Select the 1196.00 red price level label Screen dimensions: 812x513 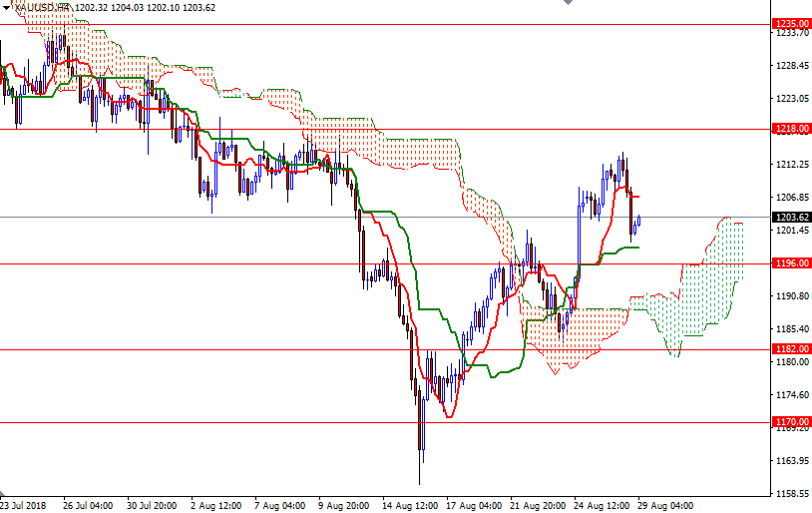tap(790, 263)
